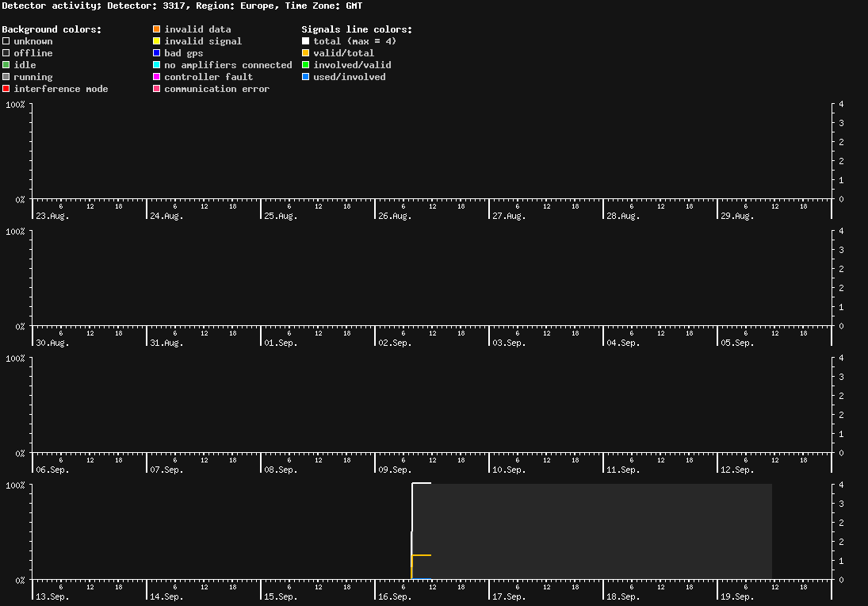
Task: Click the orange valid/total line swatch
Action: [x=305, y=53]
